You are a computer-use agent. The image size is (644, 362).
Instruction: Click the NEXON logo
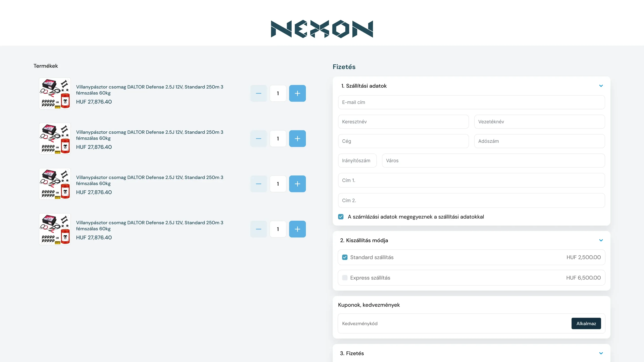[322, 29]
